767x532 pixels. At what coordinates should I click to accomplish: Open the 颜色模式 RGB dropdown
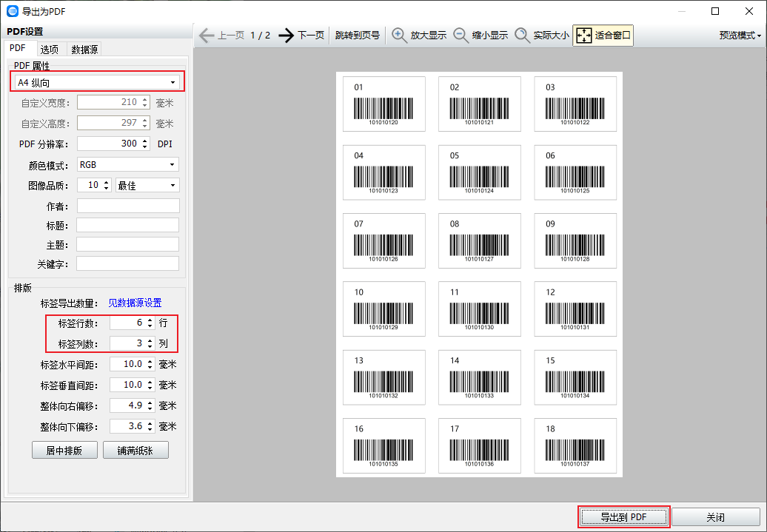pos(128,165)
